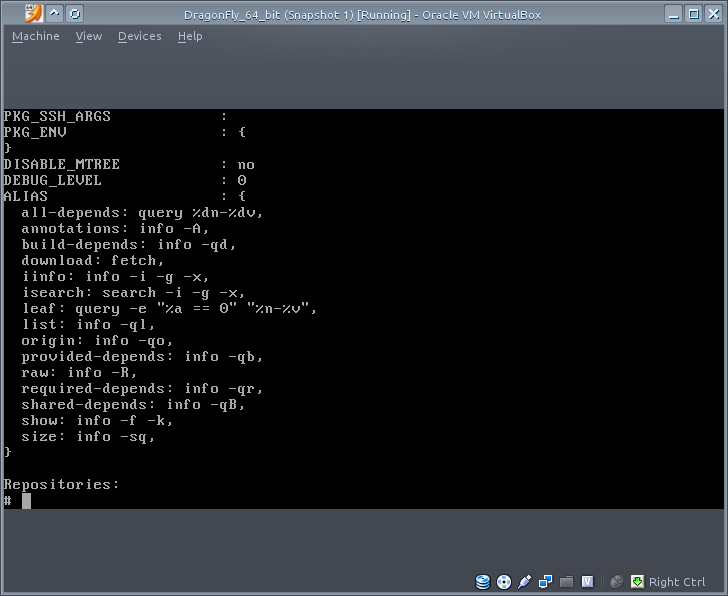Click the shade (roll-up) button in title bar

tap(56, 14)
